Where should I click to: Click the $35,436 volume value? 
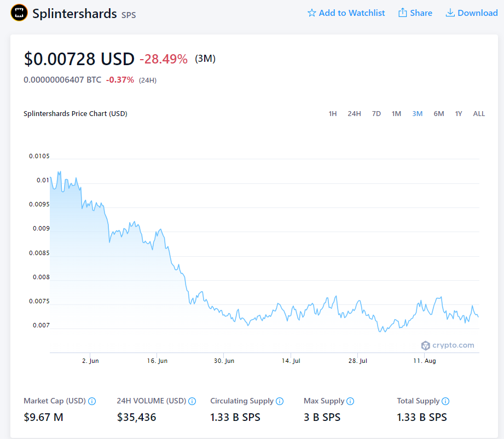(136, 417)
